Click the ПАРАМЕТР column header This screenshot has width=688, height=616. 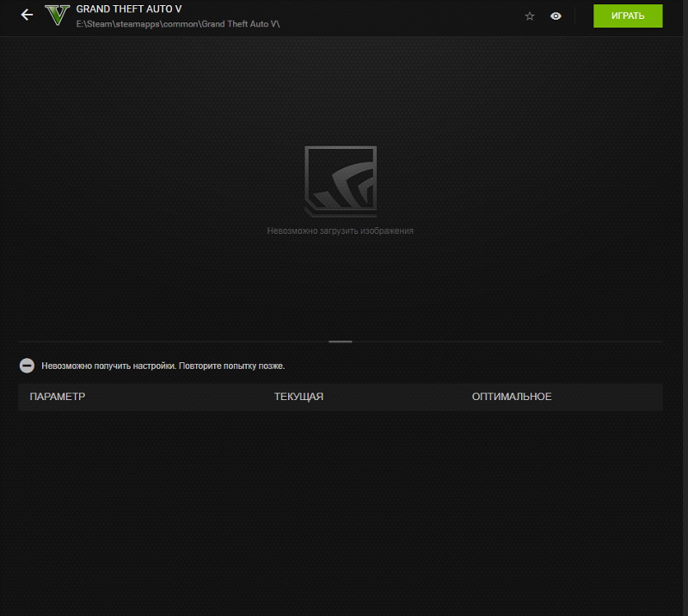[x=58, y=397]
